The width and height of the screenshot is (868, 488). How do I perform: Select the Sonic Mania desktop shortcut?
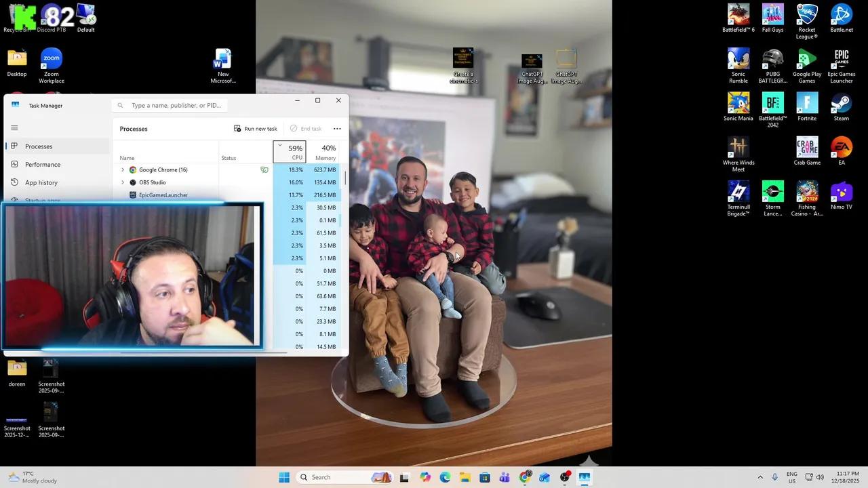(x=738, y=106)
